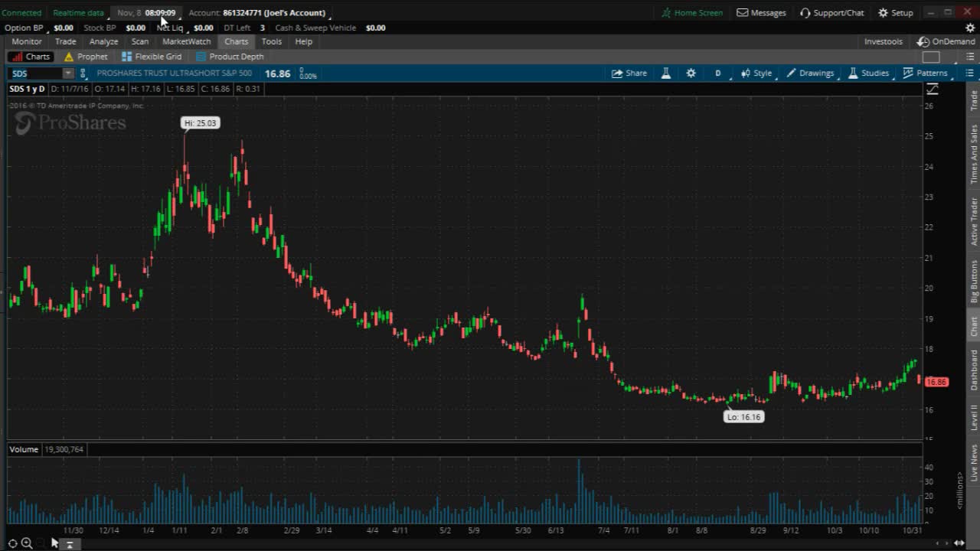The width and height of the screenshot is (980, 551).
Task: Open the Flexible Grid subtab
Action: coord(152,57)
